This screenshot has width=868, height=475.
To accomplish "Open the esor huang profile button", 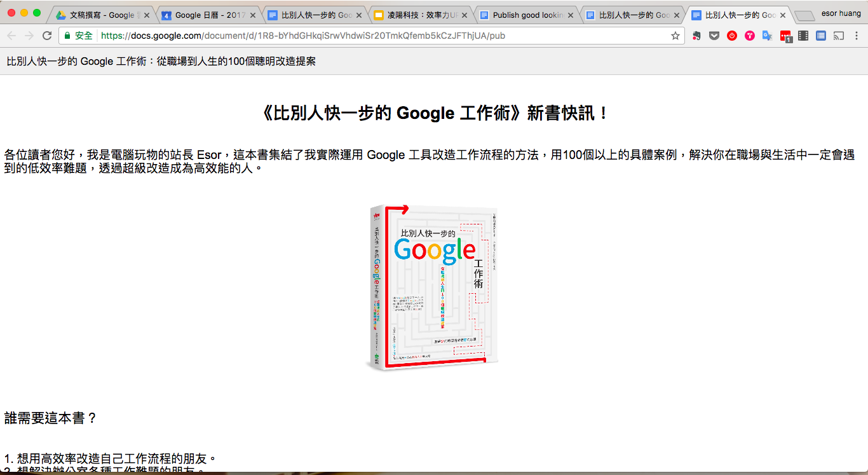I will click(x=841, y=13).
